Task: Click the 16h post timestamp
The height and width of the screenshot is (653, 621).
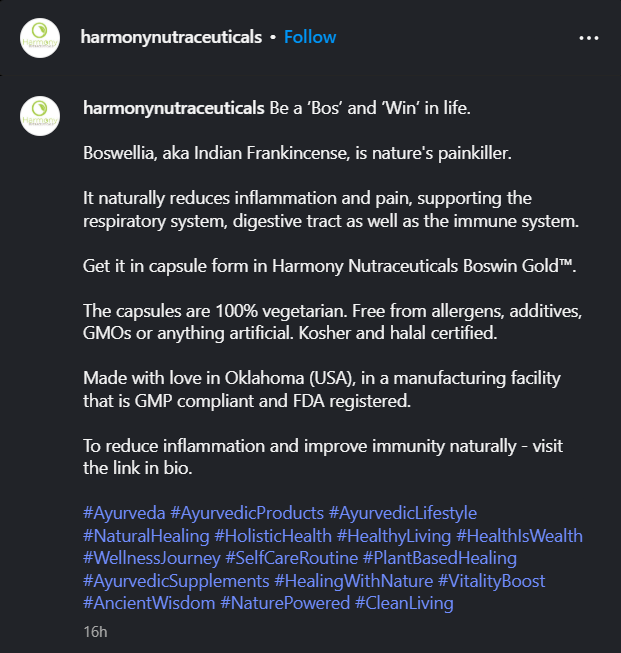Action: tap(95, 632)
